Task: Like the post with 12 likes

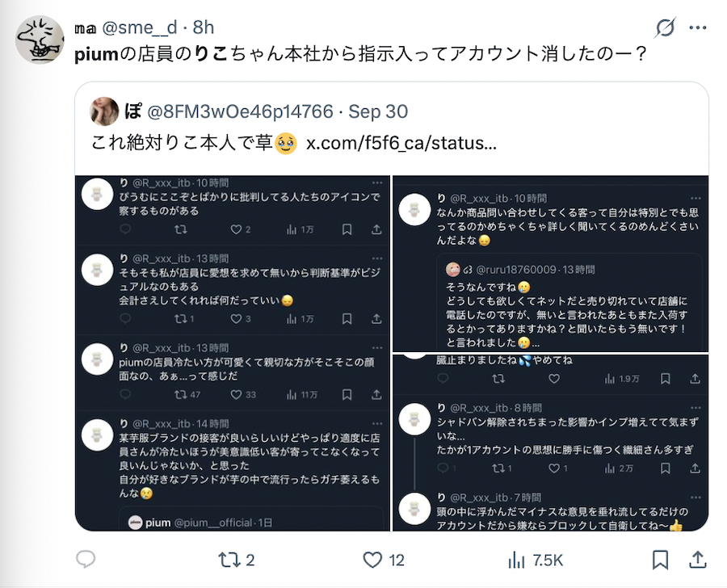Action: pyautogui.click(x=372, y=560)
